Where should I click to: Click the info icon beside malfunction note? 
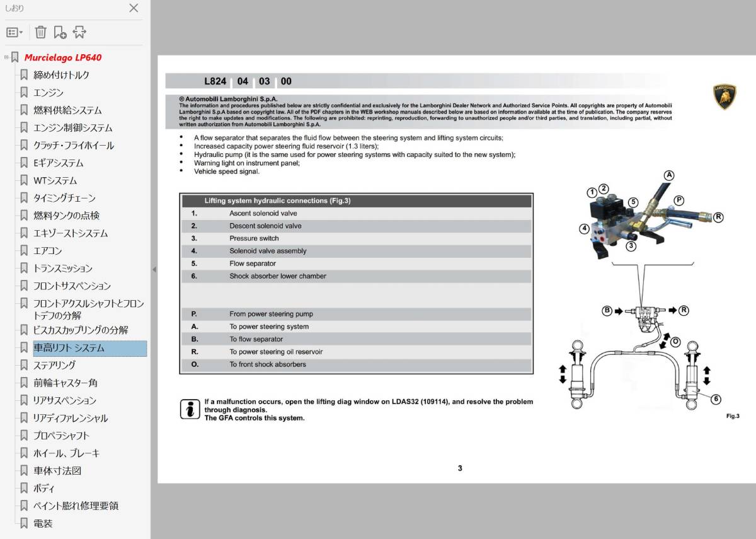pos(190,409)
